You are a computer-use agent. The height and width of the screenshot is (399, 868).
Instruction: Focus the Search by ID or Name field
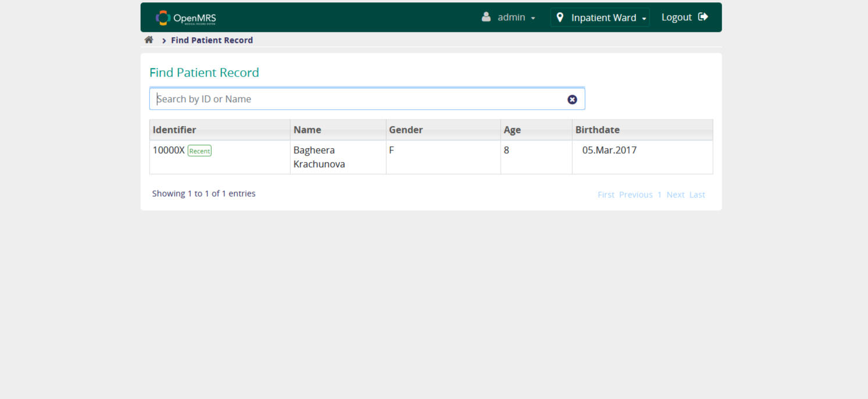pos(358,99)
